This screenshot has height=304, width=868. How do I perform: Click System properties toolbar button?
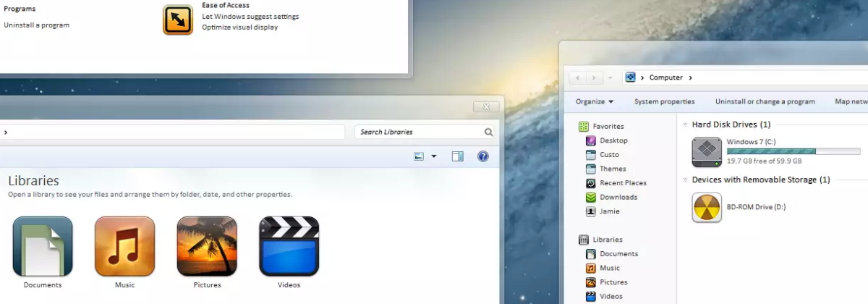tap(665, 101)
